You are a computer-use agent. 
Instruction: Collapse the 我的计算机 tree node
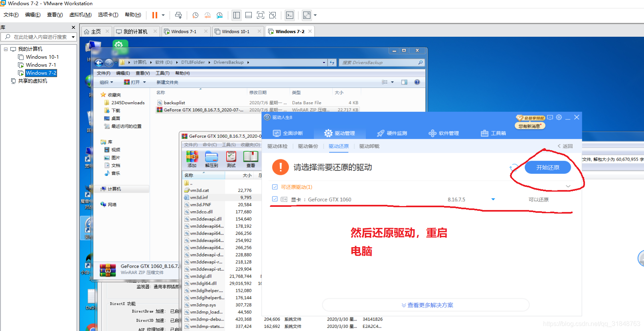[x=6, y=49]
